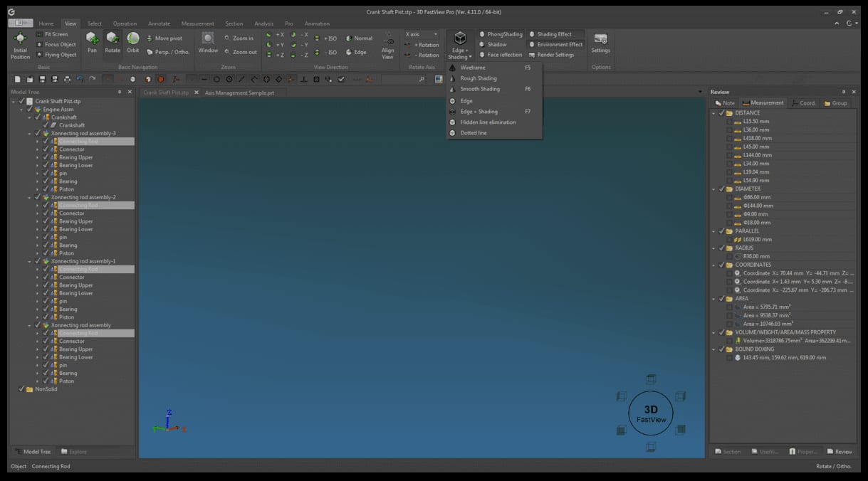Image resolution: width=868 pixels, height=481 pixels.
Task: Select the Φ144.00 mm diameter entry
Action: [x=758, y=206]
